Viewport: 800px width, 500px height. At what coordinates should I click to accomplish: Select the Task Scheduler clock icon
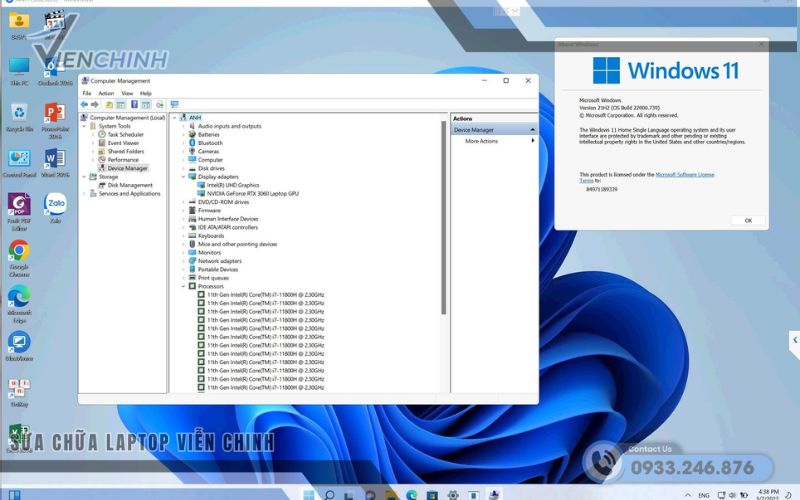coord(102,135)
